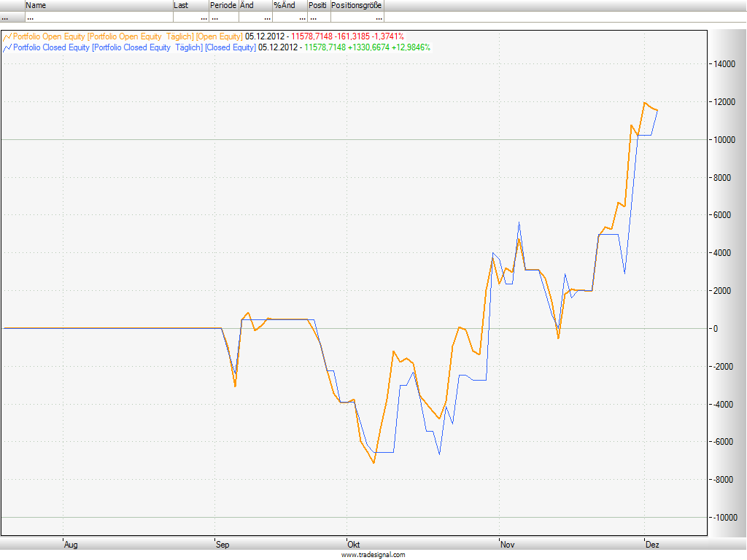Click the %Änd column header
This screenshot has height=560, width=747.
(290, 5)
